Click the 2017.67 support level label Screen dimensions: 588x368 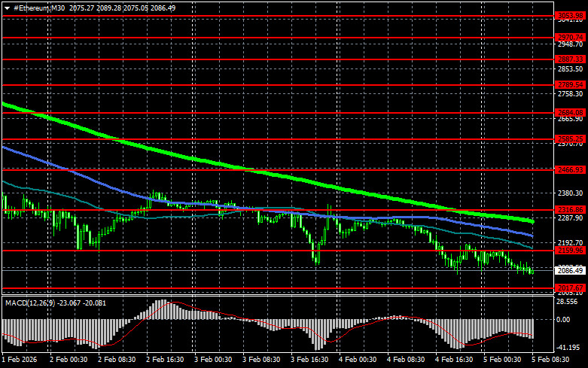click(x=570, y=287)
